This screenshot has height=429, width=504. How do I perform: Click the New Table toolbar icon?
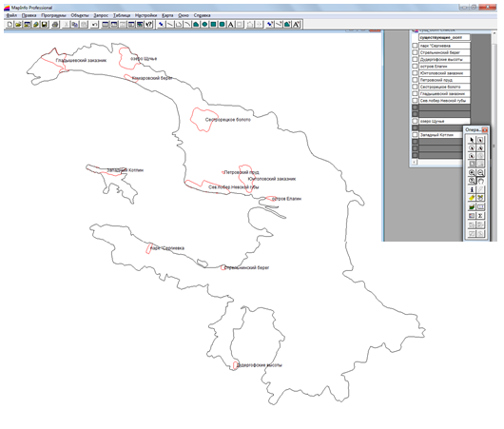[x=10, y=24]
